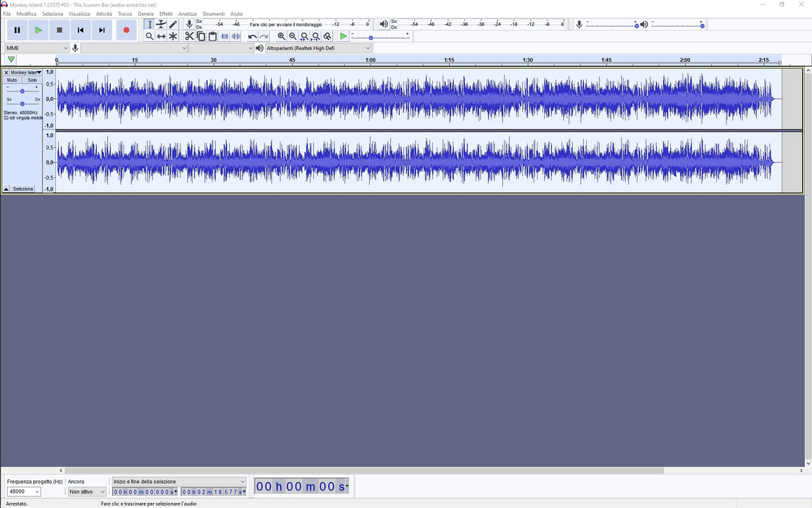Open the Effetti menu
The image size is (812, 508).
coord(166,13)
